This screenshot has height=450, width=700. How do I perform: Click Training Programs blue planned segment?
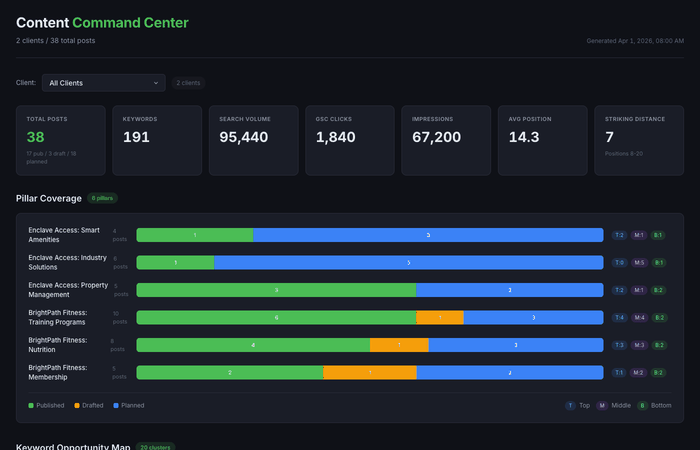click(533, 317)
